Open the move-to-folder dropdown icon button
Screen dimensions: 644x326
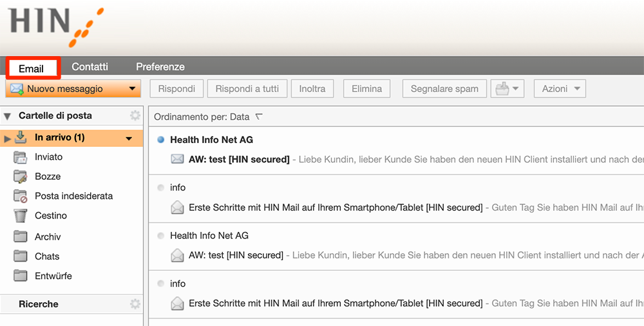click(507, 89)
